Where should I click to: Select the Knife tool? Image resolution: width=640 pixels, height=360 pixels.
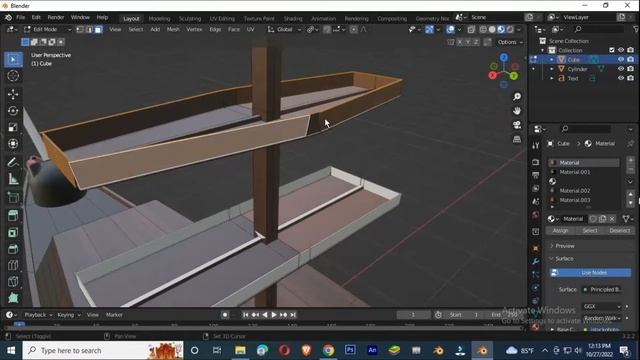[13, 282]
